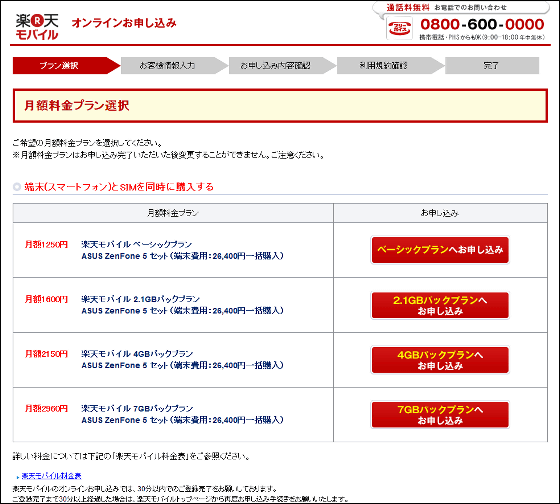This screenshot has height=504, width=560.
Task: Click 楽天モバイル 2.1GBパックプラン plan name
Action: tap(140, 299)
